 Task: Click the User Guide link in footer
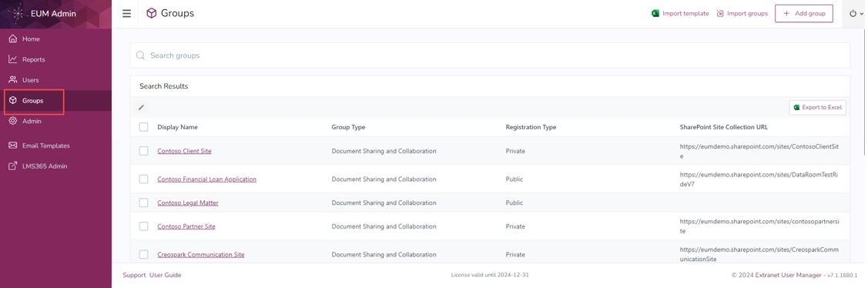[x=165, y=275]
